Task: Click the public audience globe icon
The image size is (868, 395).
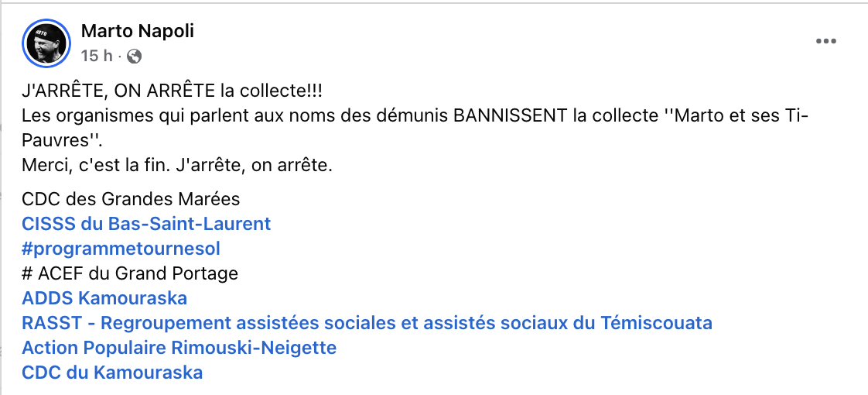Action: (134, 56)
